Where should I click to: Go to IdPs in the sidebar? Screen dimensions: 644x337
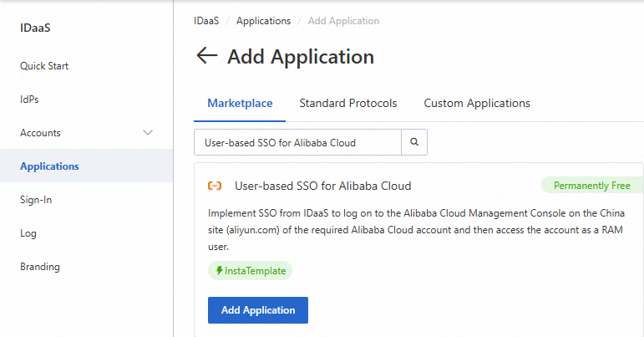(x=29, y=100)
